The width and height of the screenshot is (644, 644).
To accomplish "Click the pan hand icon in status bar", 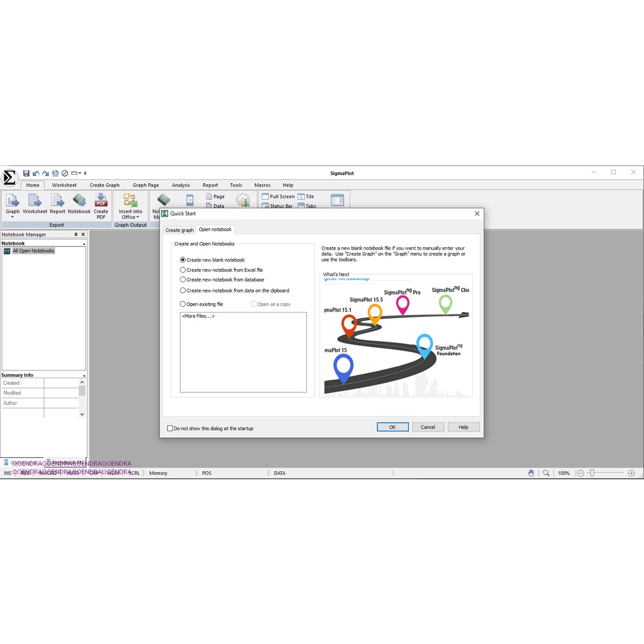I will coord(531,473).
